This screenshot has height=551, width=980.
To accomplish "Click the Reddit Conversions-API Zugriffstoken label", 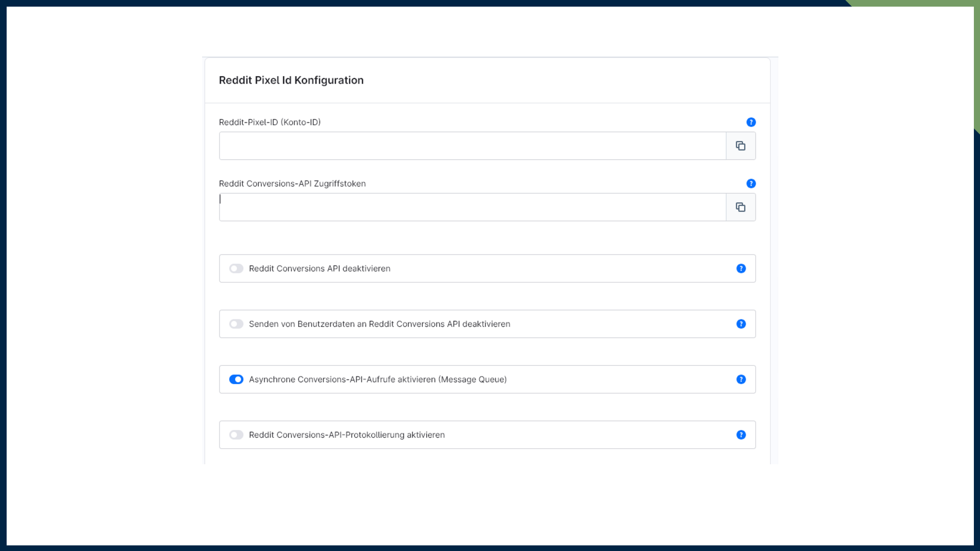I will tap(292, 184).
